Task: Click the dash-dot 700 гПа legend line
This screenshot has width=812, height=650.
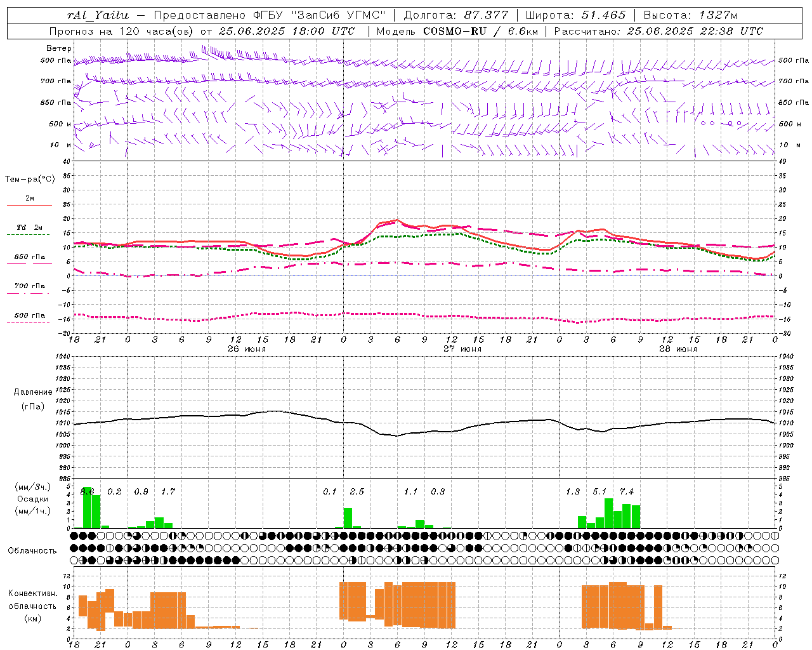Action: (28, 293)
